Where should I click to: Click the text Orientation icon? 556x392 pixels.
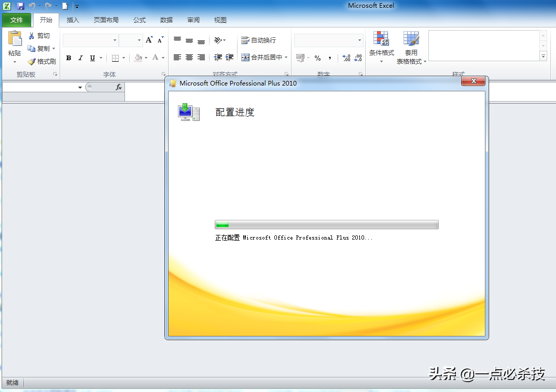click(218, 40)
